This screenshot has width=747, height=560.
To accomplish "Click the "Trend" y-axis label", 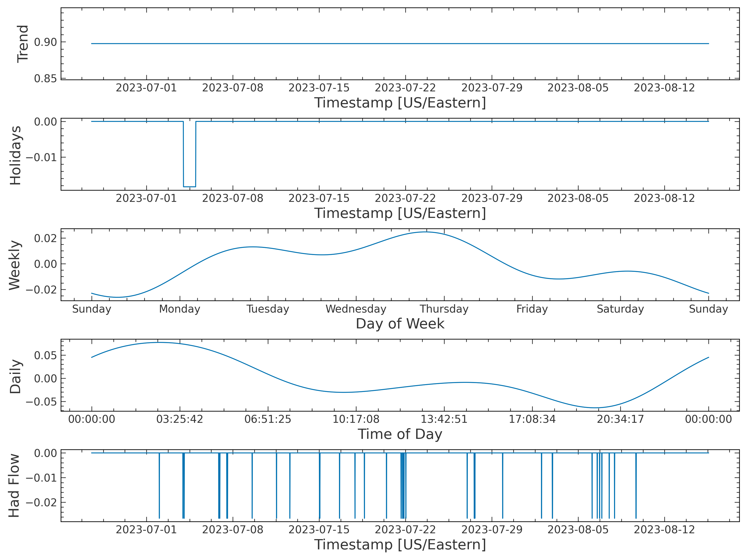I will coord(23,44).
